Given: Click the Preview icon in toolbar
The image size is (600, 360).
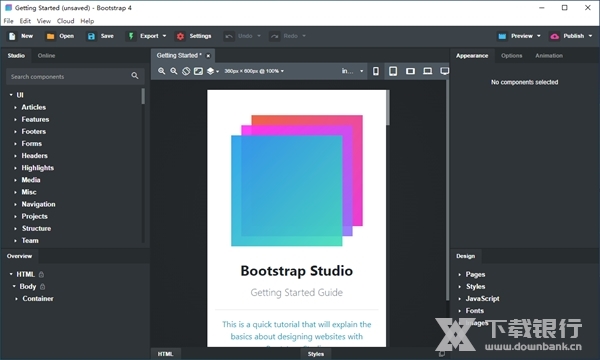Looking at the screenshot, I should click(x=502, y=36).
